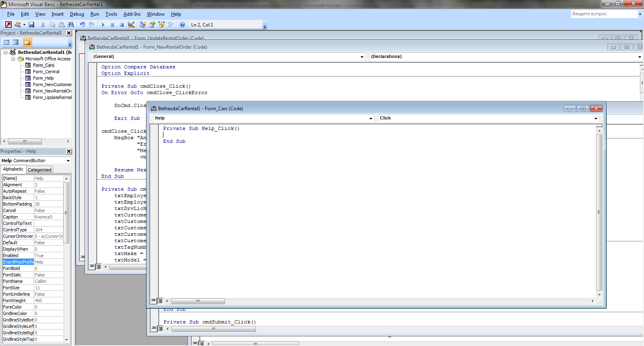Collapse the Microsoft Office Access folder
The width and height of the screenshot is (644, 346).
coord(13,59)
